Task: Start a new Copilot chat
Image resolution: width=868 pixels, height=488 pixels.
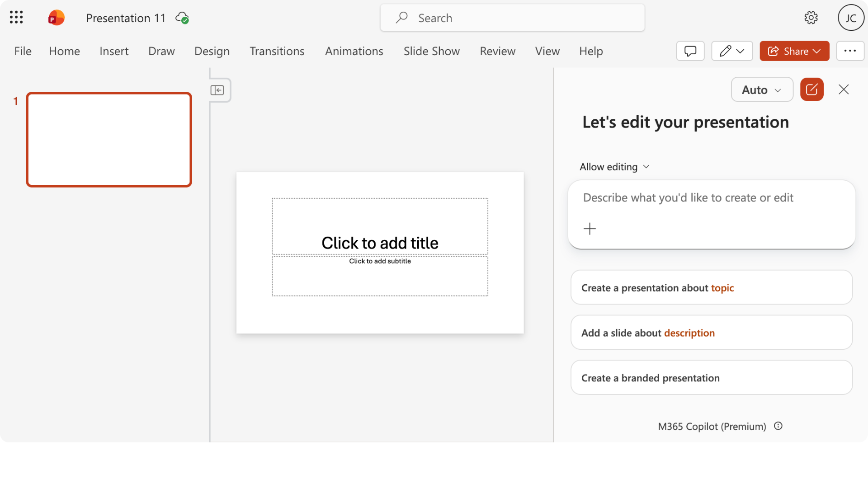Action: 812,89
